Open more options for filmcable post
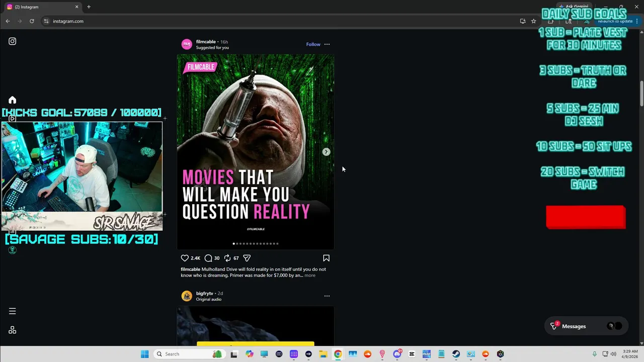This screenshot has width=644, height=362. pyautogui.click(x=327, y=44)
